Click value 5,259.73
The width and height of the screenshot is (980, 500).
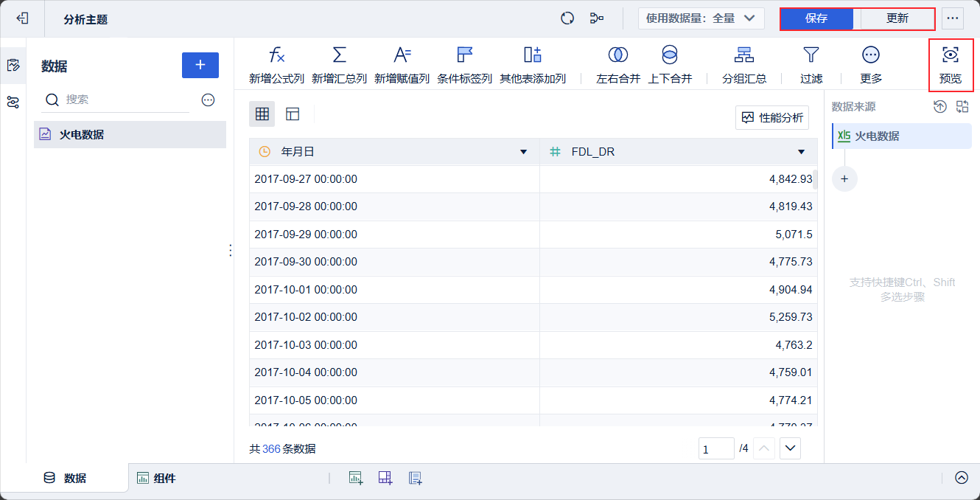[x=791, y=317]
